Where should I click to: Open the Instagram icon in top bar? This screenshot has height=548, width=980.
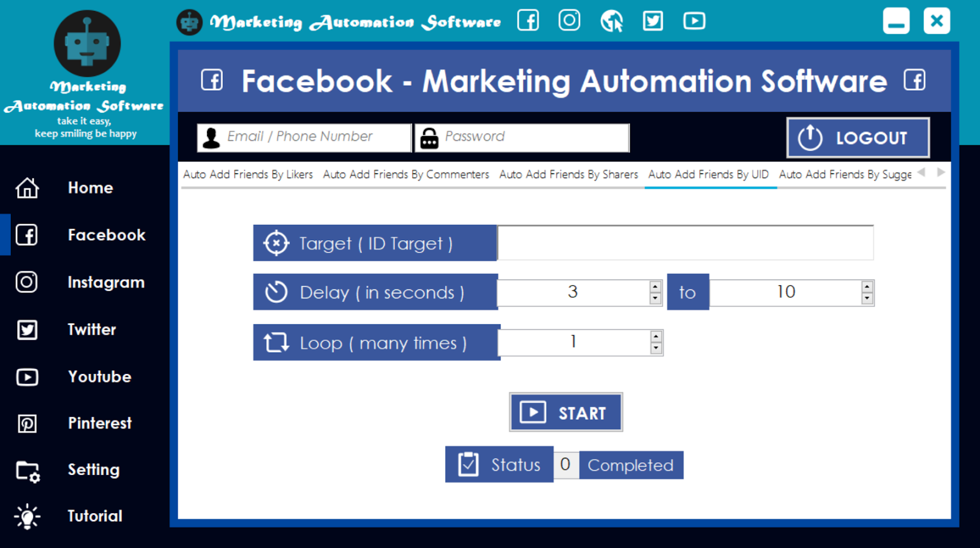pyautogui.click(x=569, y=20)
